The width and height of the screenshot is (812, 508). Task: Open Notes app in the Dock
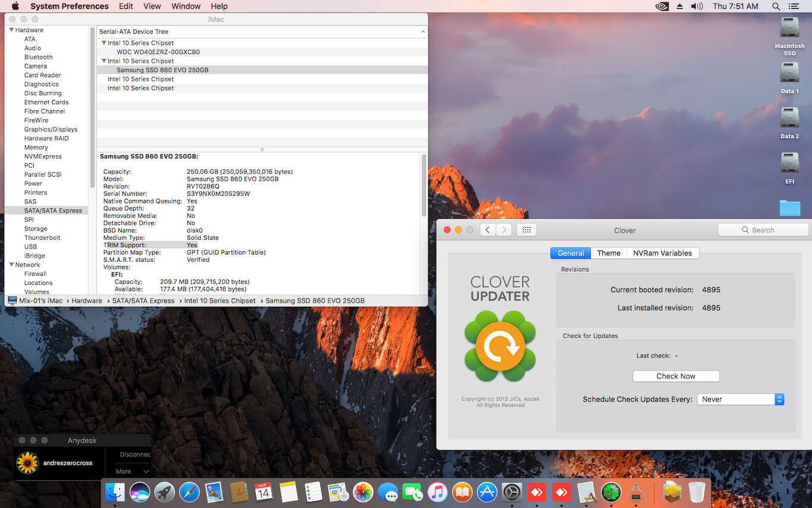(x=288, y=492)
